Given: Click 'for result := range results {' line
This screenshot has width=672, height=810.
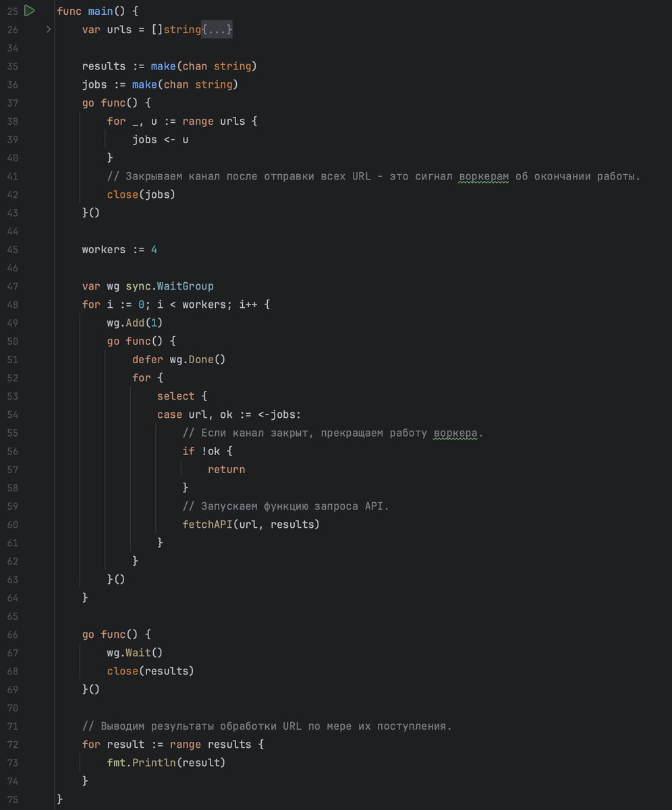Looking at the screenshot, I should [173, 745].
